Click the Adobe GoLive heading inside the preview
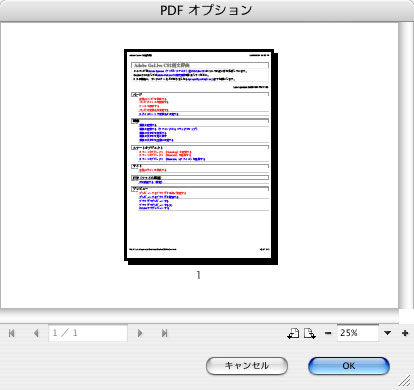The height and width of the screenshot is (390, 414). (162, 65)
